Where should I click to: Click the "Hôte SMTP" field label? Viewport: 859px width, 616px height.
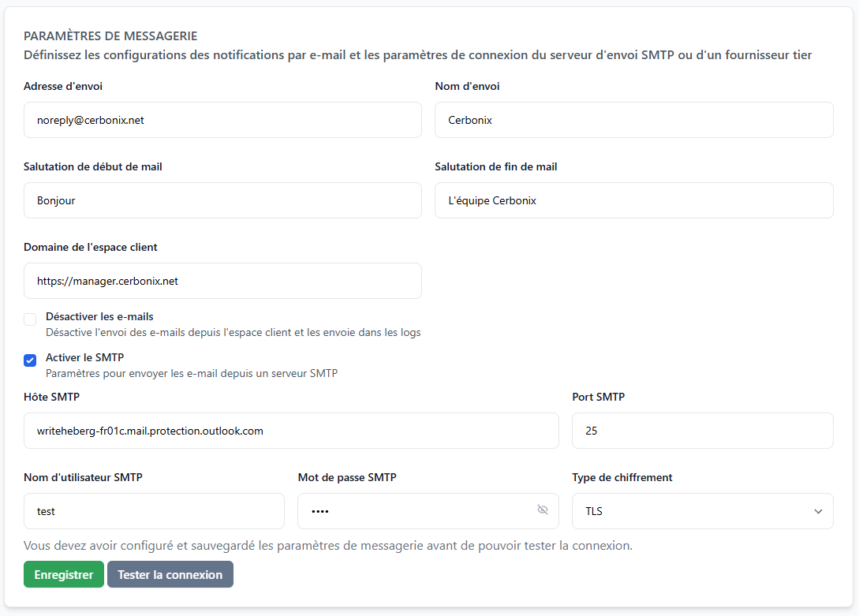[x=52, y=397]
